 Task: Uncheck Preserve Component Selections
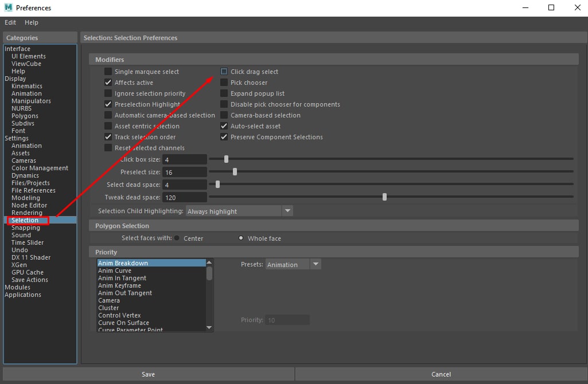(x=224, y=137)
